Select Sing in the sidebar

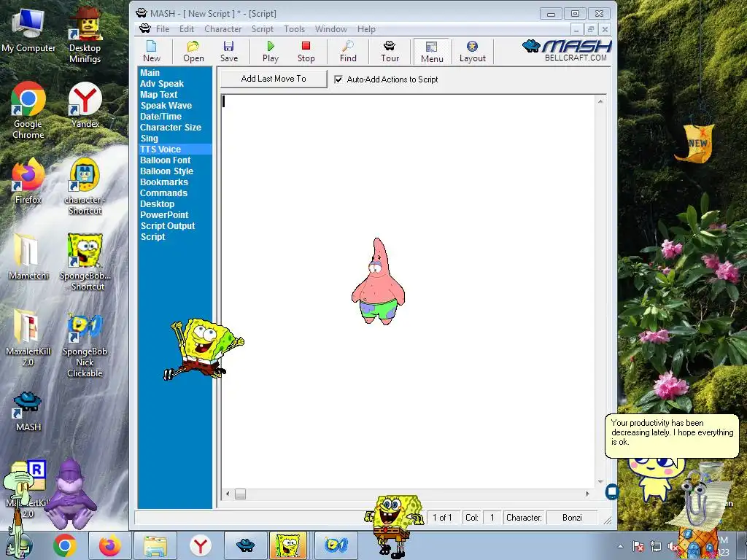point(149,139)
